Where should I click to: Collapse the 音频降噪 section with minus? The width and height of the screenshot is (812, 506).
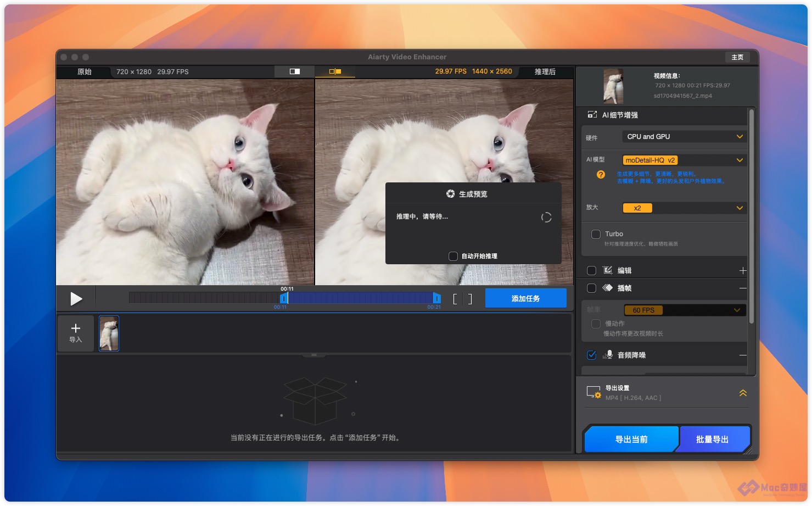[x=742, y=355]
